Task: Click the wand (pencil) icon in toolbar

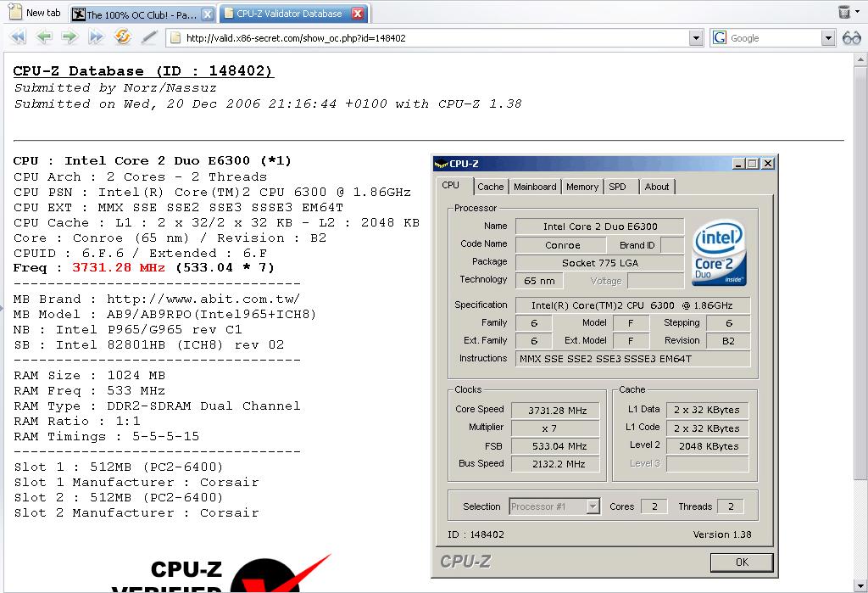Action: click(148, 37)
